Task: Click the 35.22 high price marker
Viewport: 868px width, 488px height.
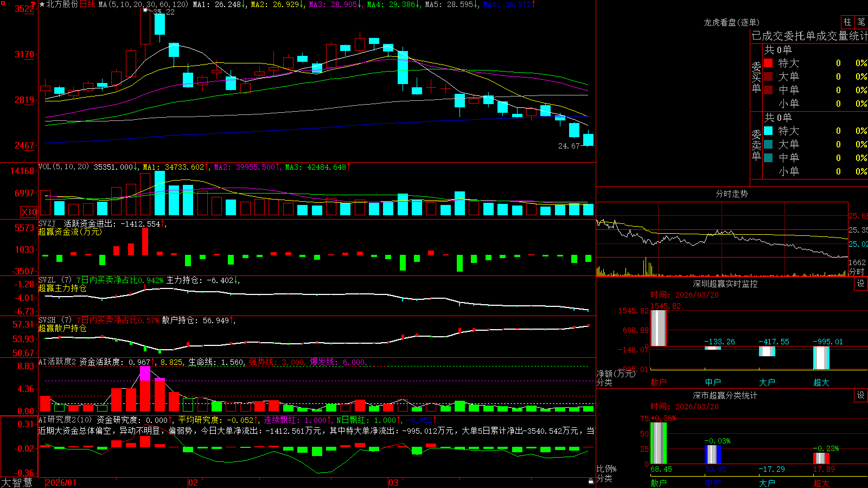Action: click(x=163, y=12)
